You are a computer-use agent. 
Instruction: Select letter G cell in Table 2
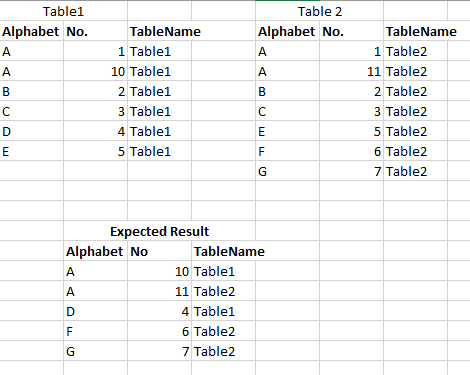tap(287, 171)
